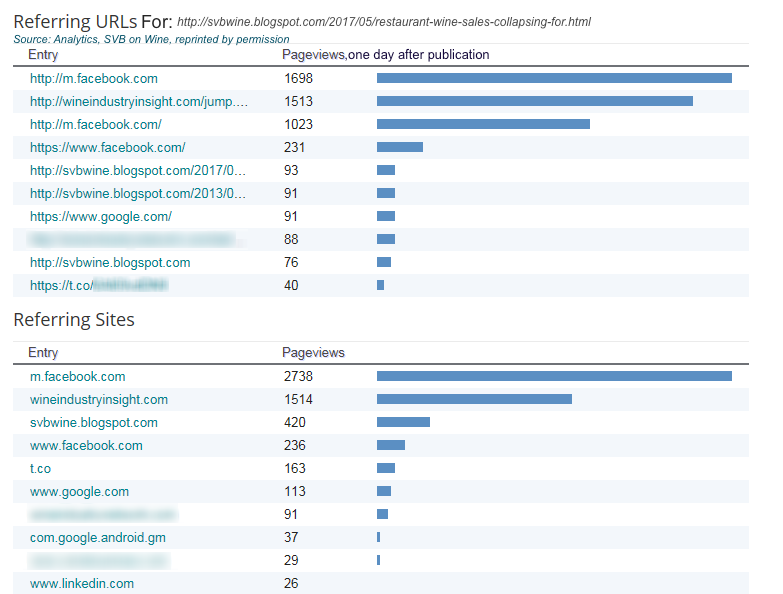Click the blurred site entry with 29 pageviews

pos(99,561)
